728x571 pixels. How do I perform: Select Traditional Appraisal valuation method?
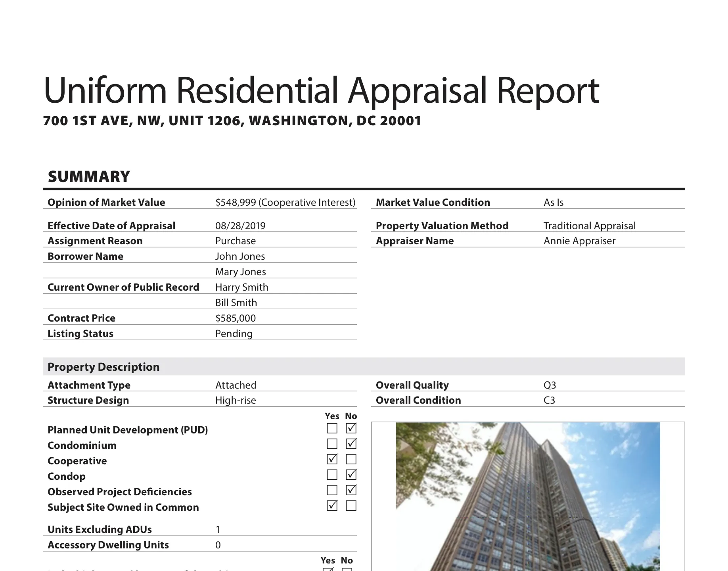590,226
